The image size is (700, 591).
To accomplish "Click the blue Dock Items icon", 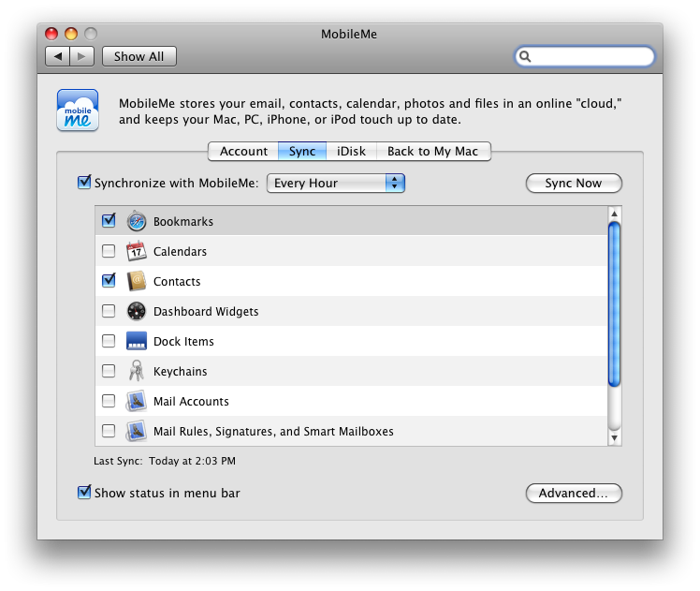I will point(136,341).
